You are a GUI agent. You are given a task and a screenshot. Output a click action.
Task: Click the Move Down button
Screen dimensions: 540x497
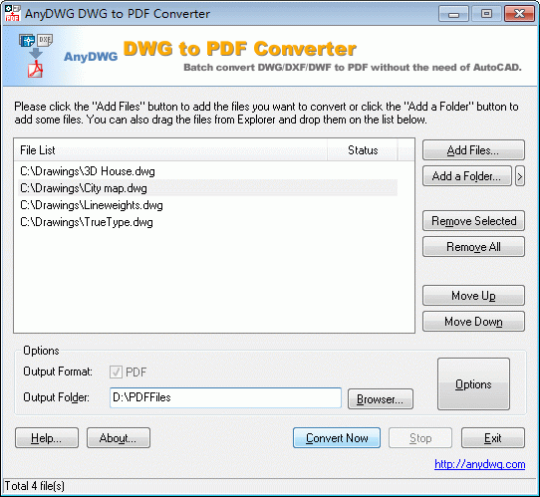[x=473, y=322]
